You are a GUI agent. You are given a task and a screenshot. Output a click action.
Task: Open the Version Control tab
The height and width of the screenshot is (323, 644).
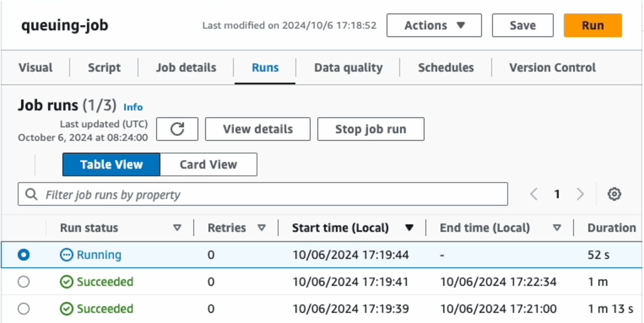[x=552, y=68]
